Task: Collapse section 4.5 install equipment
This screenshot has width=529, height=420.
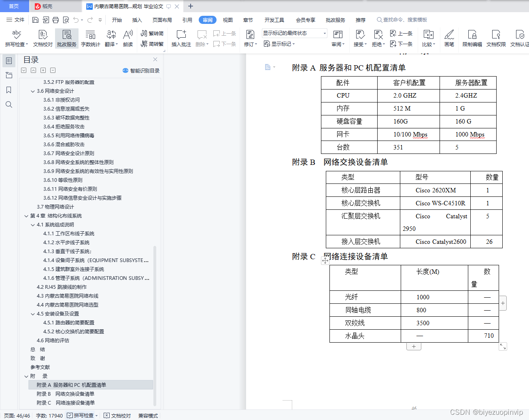Action: click(33, 314)
